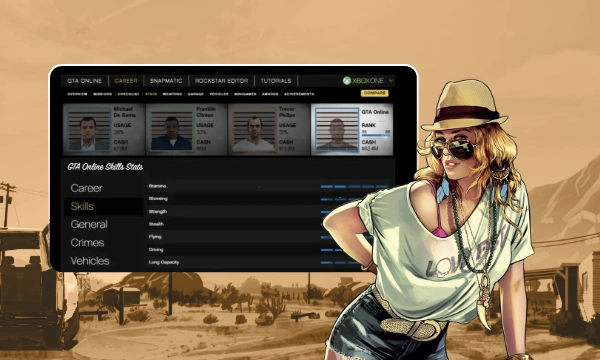The image size is (600, 360).
Task: Click Franklin Clinton's name text
Action: click(x=206, y=112)
